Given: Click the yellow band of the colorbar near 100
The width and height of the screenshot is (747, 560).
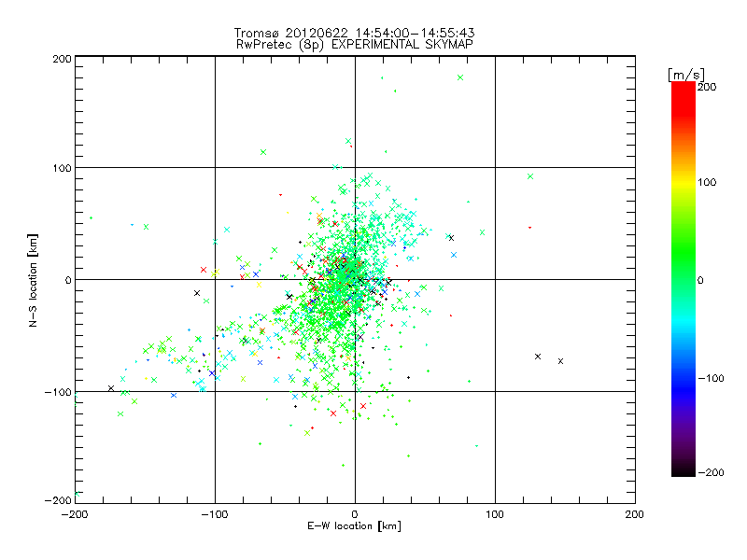Looking at the screenshot, I should coord(684,182).
